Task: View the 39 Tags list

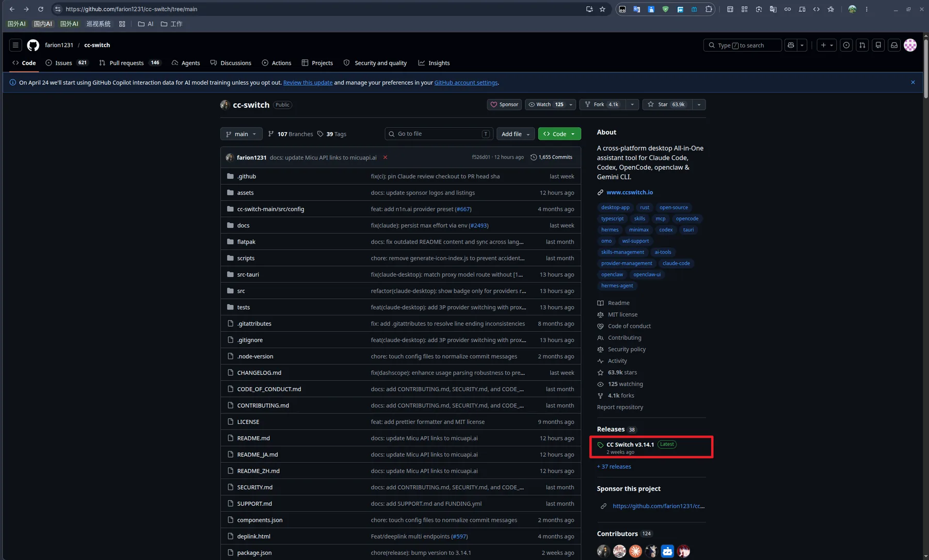Action: [x=332, y=134]
